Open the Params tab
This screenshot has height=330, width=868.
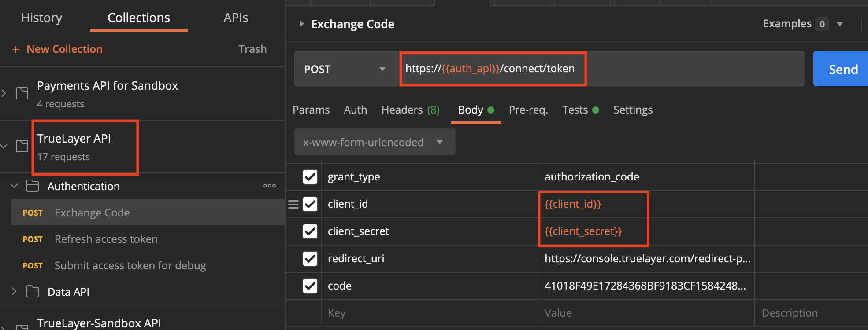coord(311,110)
